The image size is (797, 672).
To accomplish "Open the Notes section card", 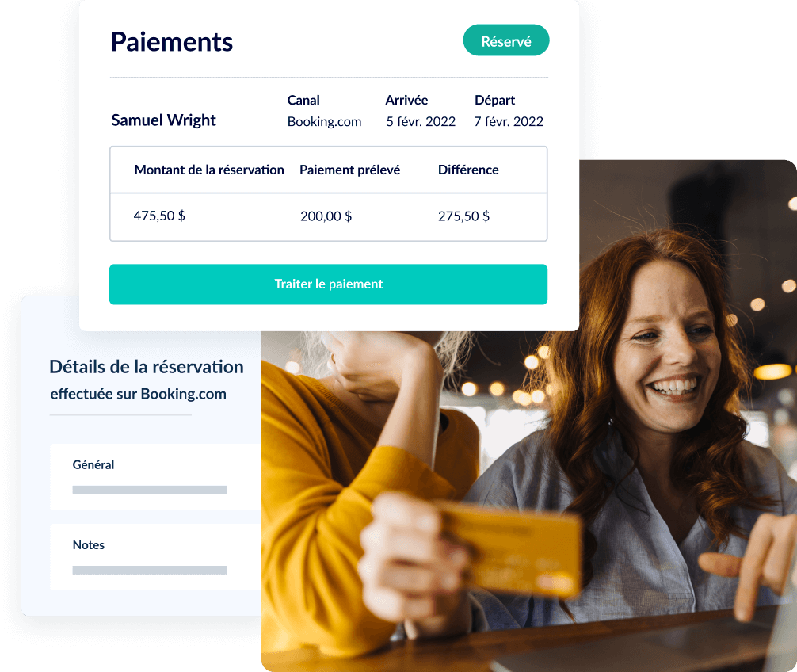I will (x=155, y=557).
